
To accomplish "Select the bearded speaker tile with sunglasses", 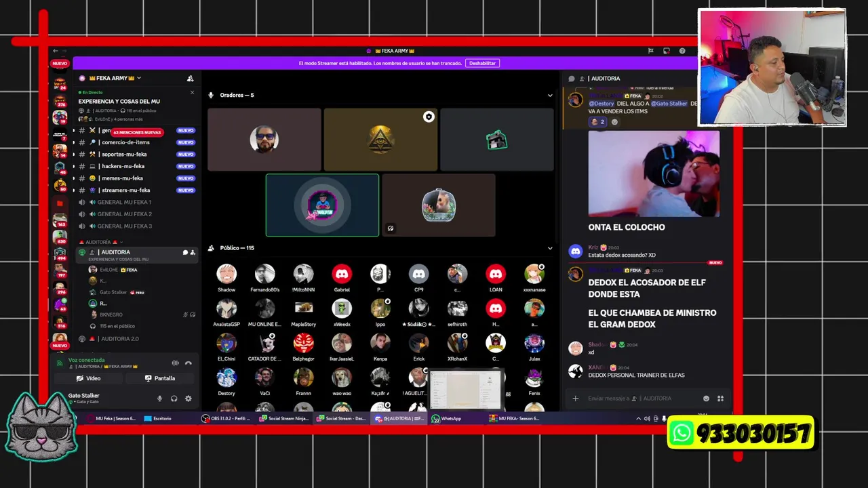I will point(264,140).
